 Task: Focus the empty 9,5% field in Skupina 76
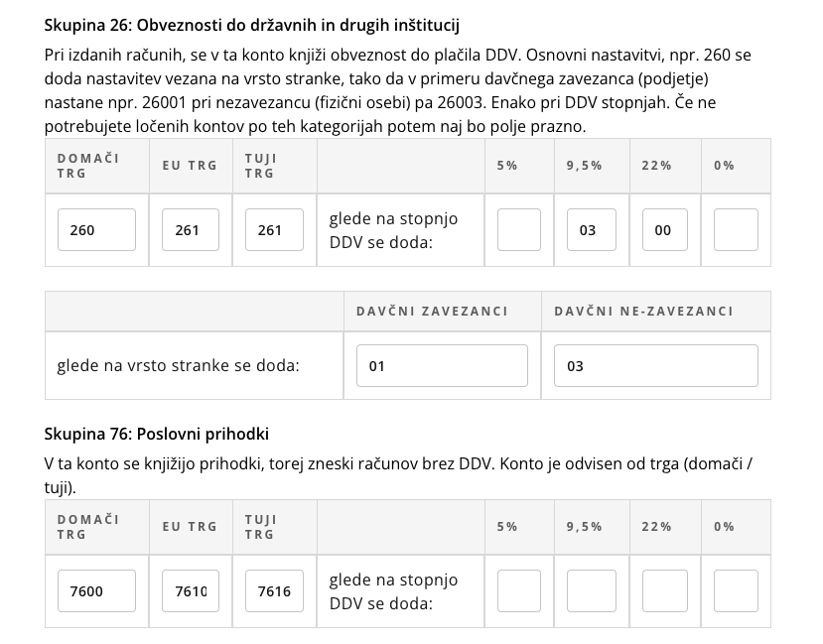pos(592,591)
